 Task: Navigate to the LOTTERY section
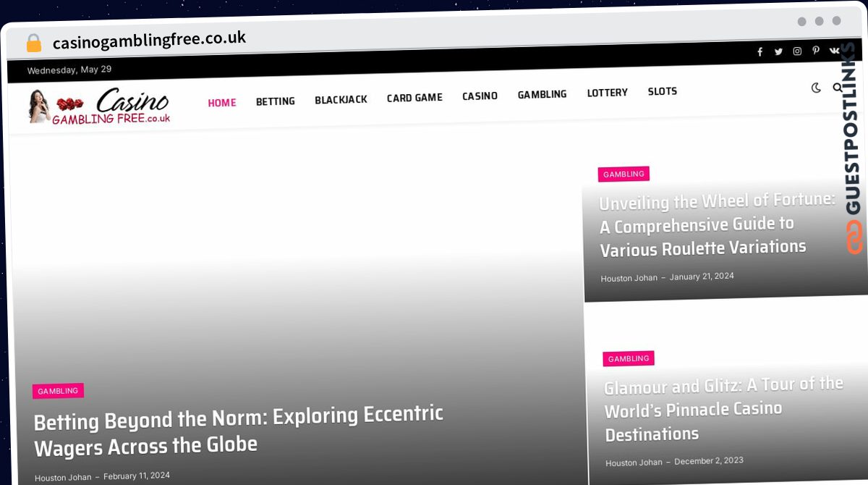pyautogui.click(x=608, y=93)
